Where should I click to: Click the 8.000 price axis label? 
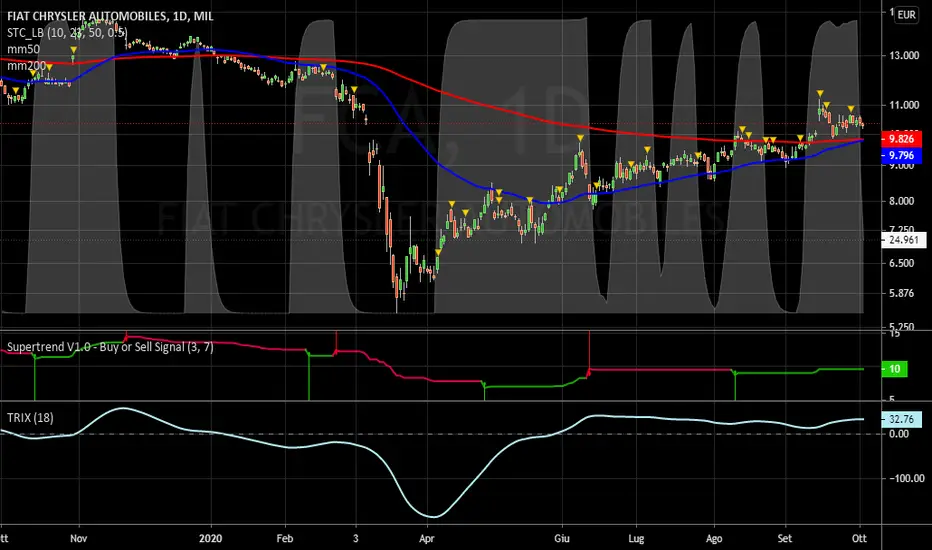coord(902,201)
